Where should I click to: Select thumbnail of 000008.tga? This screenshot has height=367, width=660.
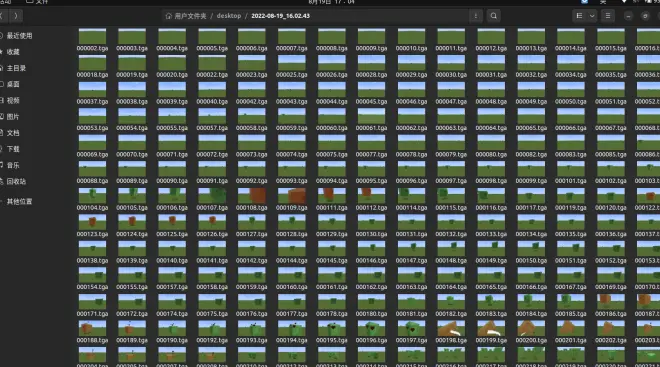pos(332,36)
